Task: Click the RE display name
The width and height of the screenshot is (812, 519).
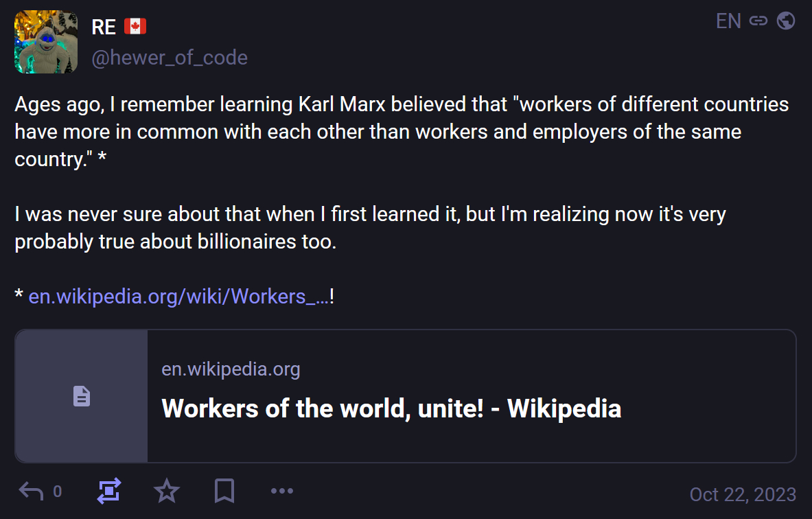Action: pos(104,27)
